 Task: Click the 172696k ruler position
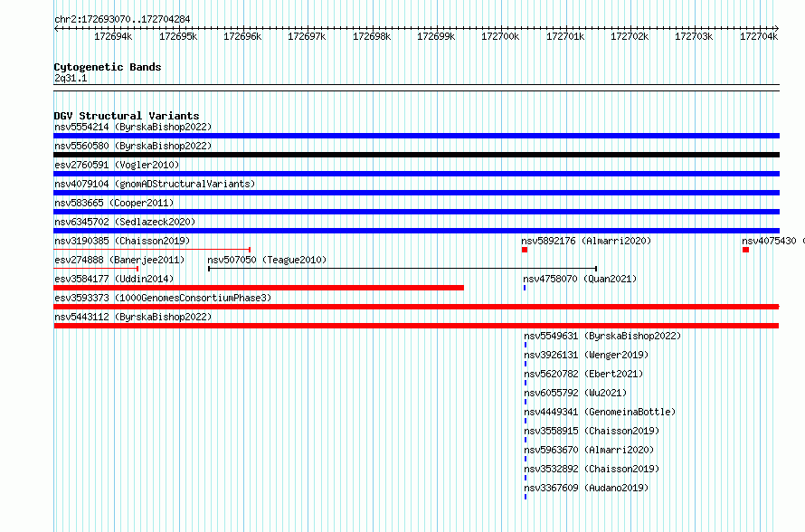pyautogui.click(x=242, y=36)
